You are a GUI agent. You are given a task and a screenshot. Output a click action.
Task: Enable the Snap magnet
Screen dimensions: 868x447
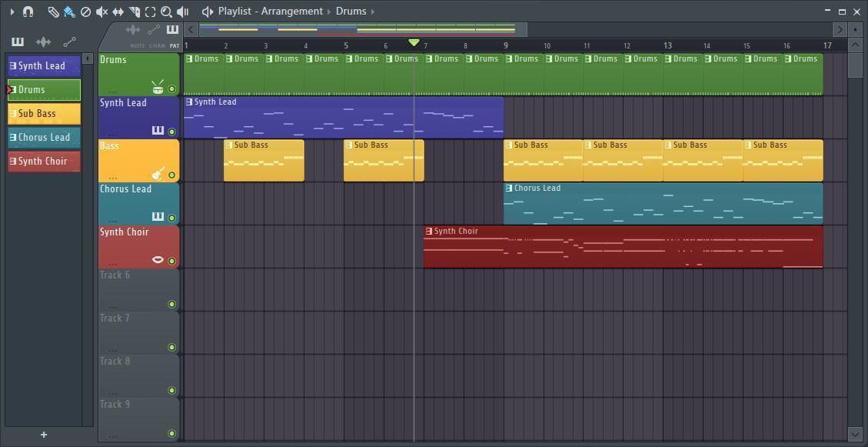pyautogui.click(x=28, y=12)
